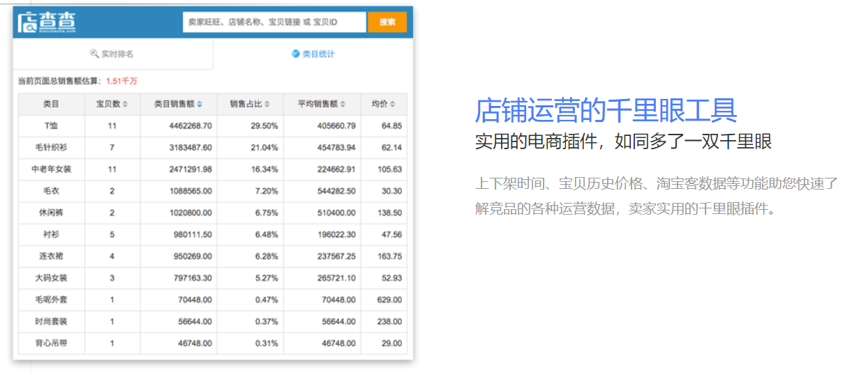Select the T恤 category row
868x375 pixels.
click(x=212, y=126)
